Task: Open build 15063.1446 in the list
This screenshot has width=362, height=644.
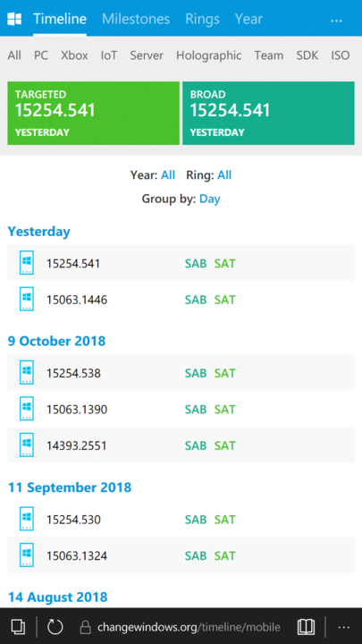Action: [x=181, y=300]
